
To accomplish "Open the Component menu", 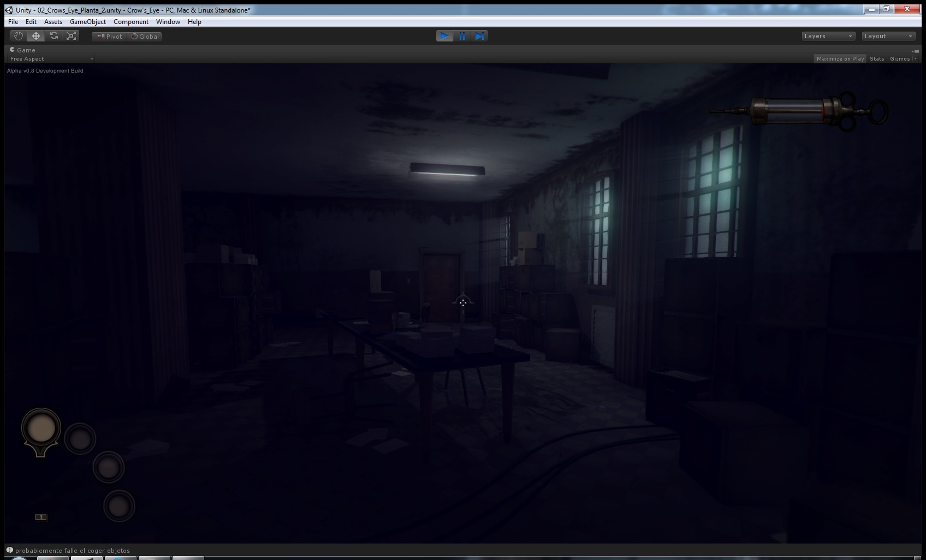I will click(x=131, y=22).
